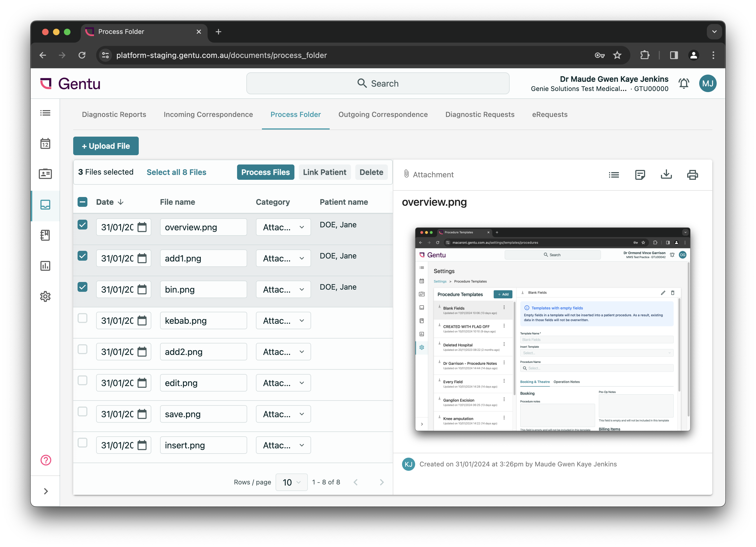Click Select all 8 Files link
The width and height of the screenshot is (756, 547).
coord(176,172)
